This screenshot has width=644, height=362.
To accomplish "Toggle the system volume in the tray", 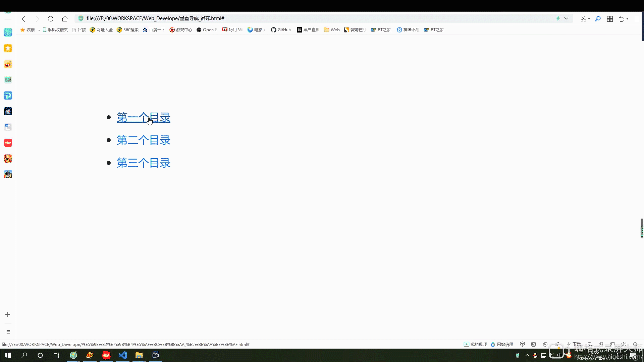I will (551, 355).
